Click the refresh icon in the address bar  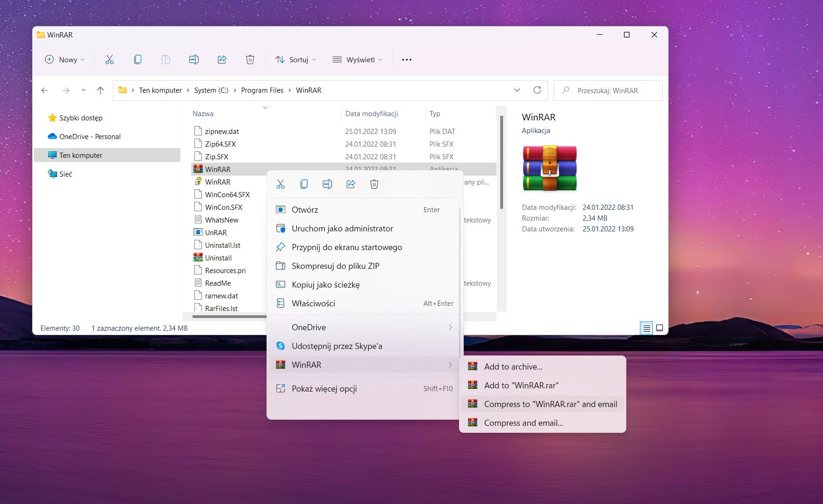point(537,90)
